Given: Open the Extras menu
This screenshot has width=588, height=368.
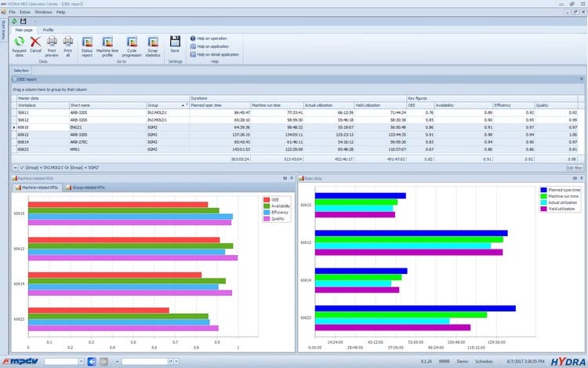Looking at the screenshot, I should (x=25, y=12).
